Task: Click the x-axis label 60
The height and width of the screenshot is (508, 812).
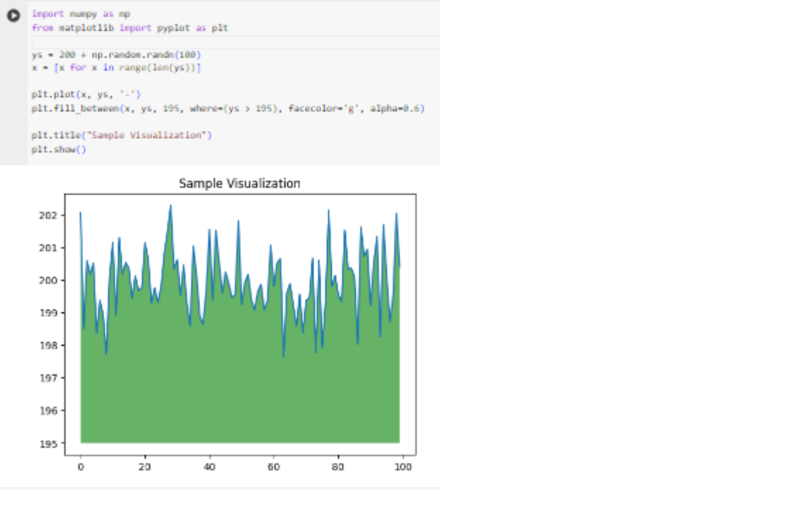Action: (274, 467)
